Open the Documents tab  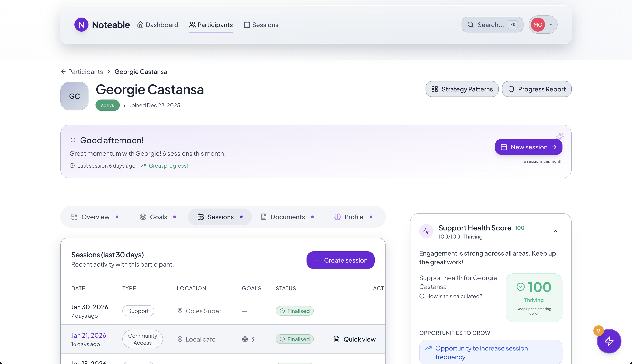287,217
